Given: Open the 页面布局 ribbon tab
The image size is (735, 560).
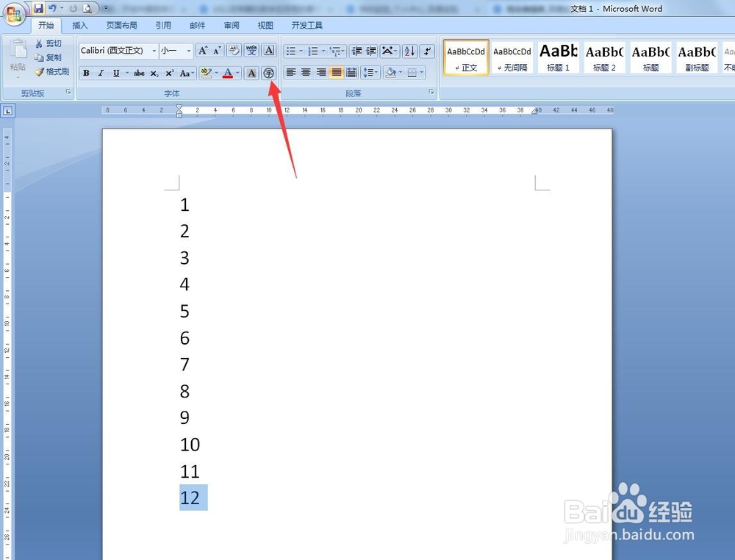Looking at the screenshot, I should [122, 24].
